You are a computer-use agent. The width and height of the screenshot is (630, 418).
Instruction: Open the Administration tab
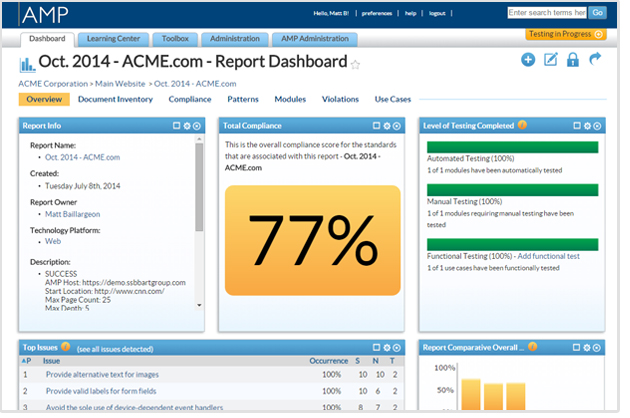tap(235, 39)
